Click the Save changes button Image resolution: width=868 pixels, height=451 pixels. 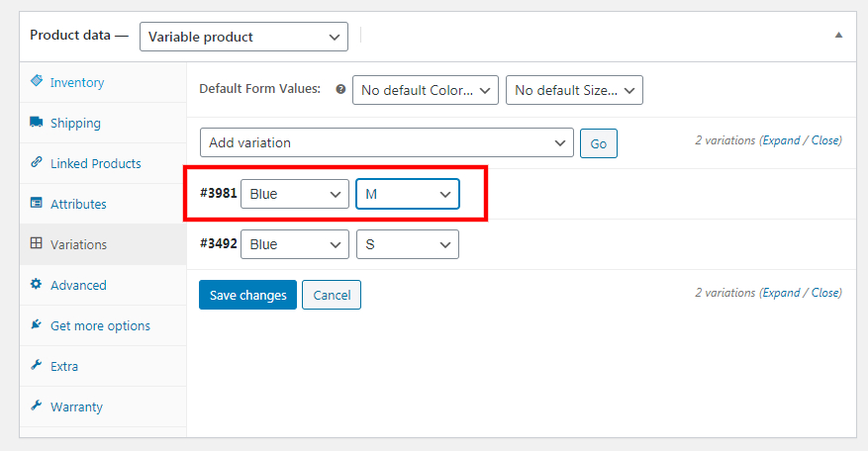(x=248, y=295)
